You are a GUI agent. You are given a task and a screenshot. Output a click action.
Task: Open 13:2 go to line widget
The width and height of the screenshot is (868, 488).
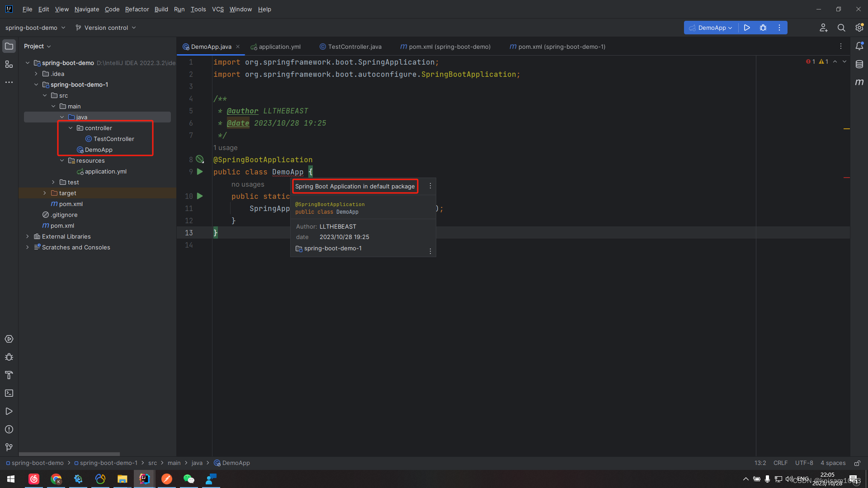pyautogui.click(x=760, y=463)
